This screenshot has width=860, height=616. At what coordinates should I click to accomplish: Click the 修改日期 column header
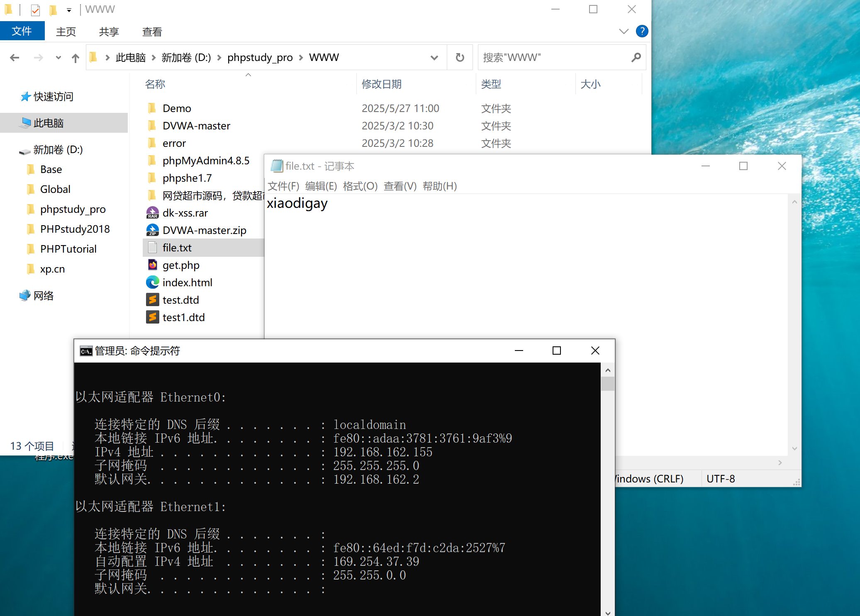381,84
